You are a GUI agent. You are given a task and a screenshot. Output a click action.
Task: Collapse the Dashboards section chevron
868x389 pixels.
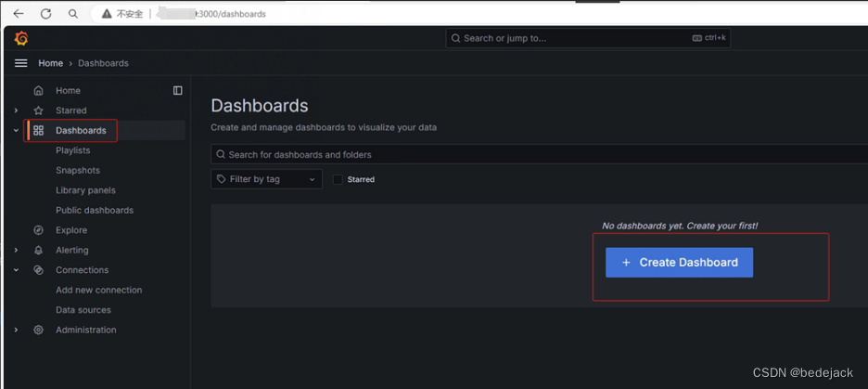pyautogui.click(x=16, y=130)
